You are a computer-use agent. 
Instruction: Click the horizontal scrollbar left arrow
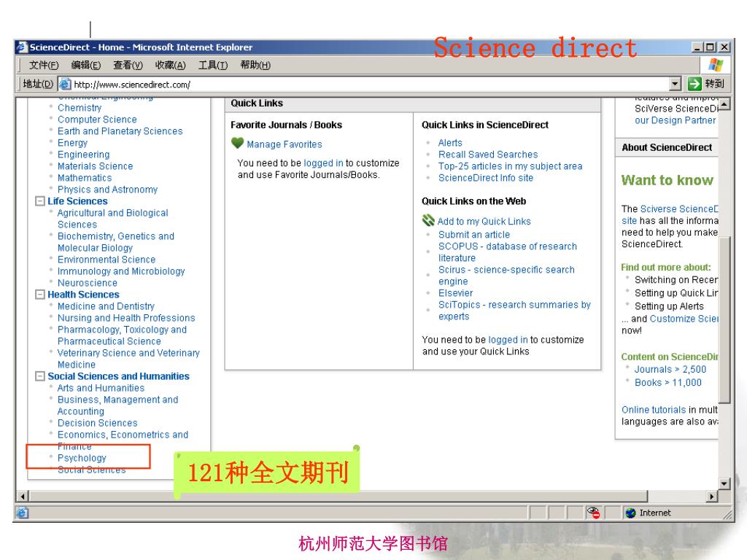click(x=23, y=496)
